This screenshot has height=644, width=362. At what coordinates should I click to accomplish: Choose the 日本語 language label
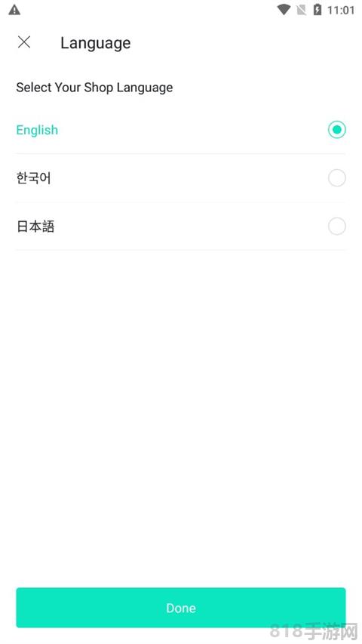pyautogui.click(x=35, y=226)
